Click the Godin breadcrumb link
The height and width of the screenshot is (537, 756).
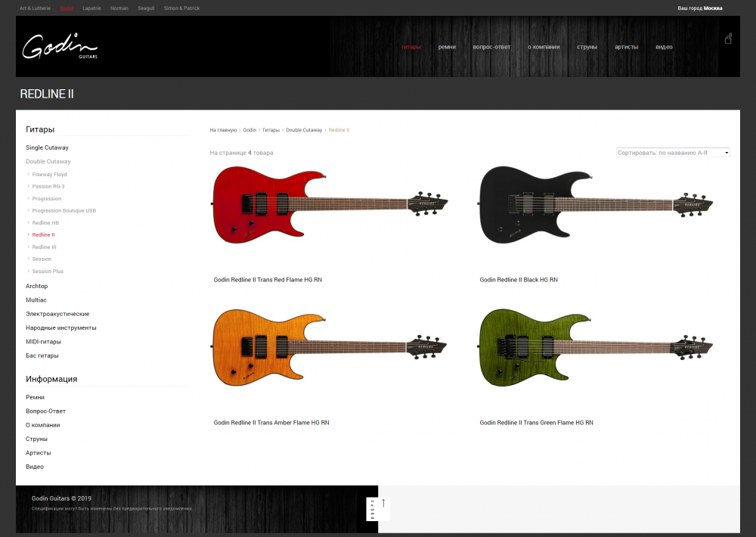point(249,130)
